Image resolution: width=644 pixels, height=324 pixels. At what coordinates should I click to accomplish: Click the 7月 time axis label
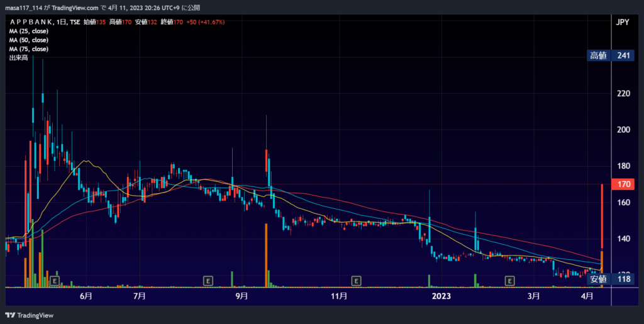[x=140, y=296]
